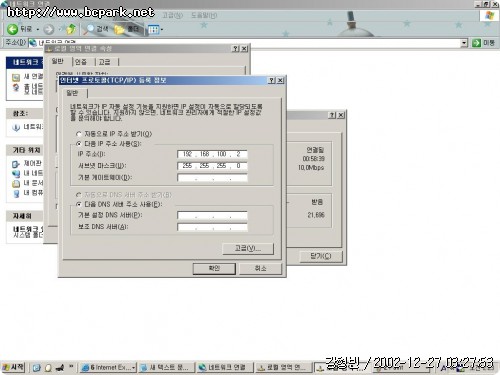
Task: Click the grey Forward arrow toolbar icon
Action: 49,29
